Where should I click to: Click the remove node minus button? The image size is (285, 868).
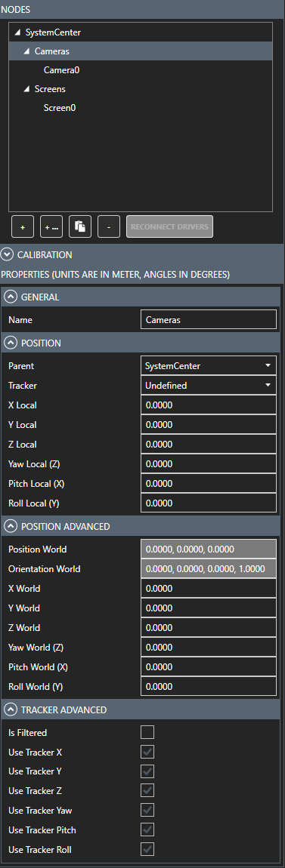[109, 227]
